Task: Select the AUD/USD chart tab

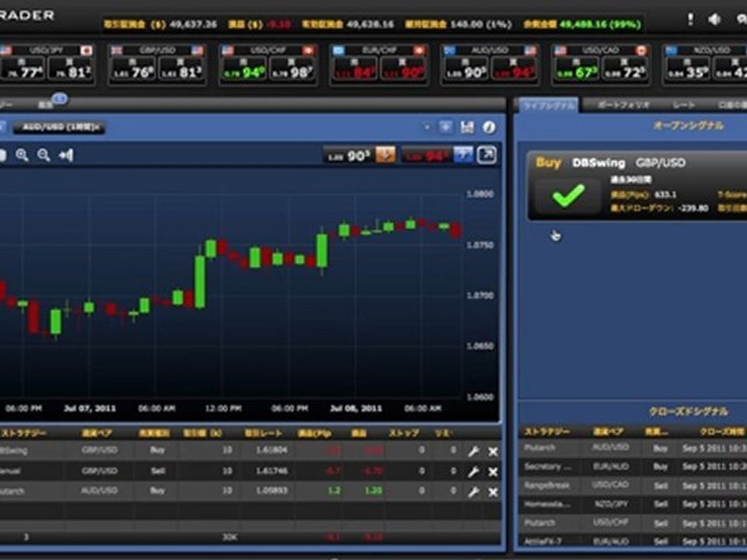Action: (x=59, y=127)
